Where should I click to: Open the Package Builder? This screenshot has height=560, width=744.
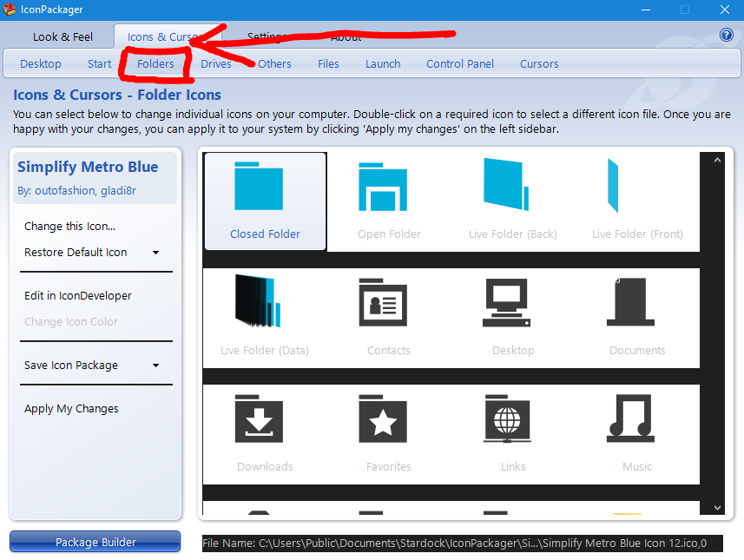[x=95, y=542]
